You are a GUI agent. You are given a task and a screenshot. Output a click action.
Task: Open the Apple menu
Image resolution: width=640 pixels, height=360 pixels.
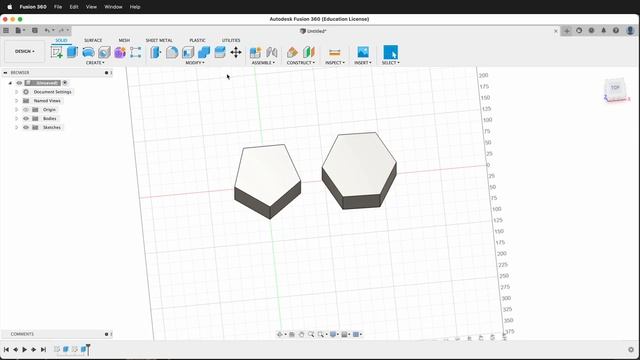[x=10, y=7]
